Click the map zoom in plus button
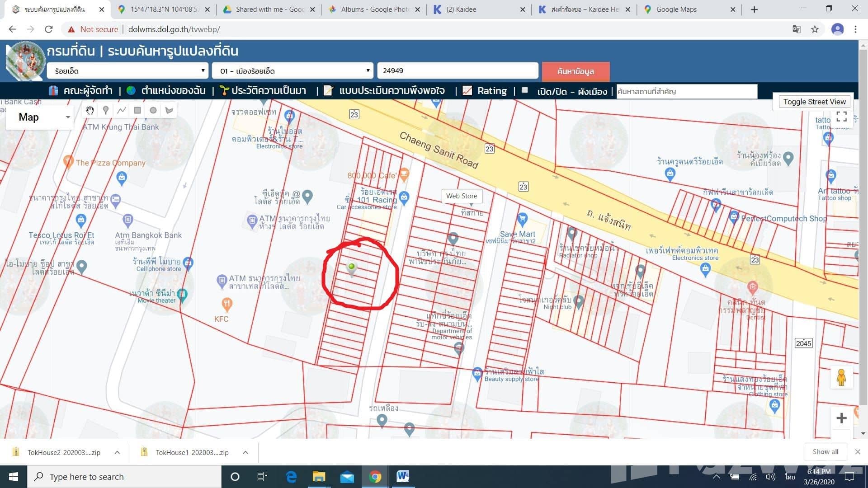 pos(841,418)
